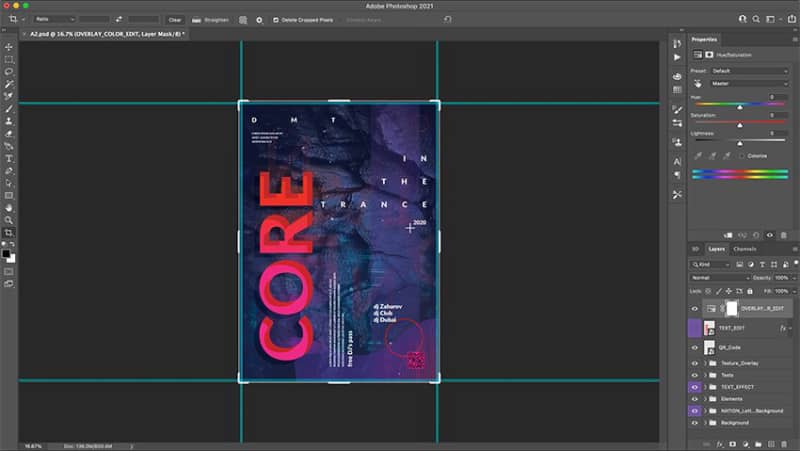
Task: Open the layer Kind filter dropdown
Action: point(711,265)
